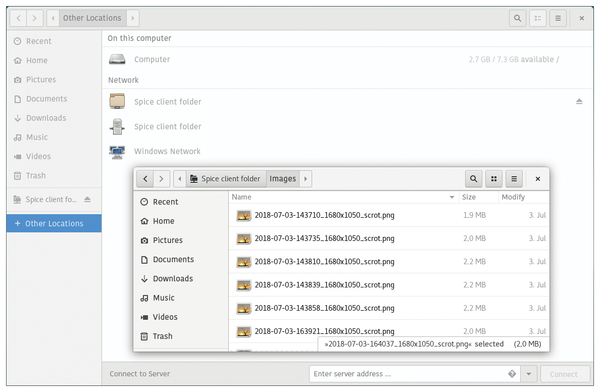Toggle grid view in Images window
The height and width of the screenshot is (392, 600).
coord(494,179)
